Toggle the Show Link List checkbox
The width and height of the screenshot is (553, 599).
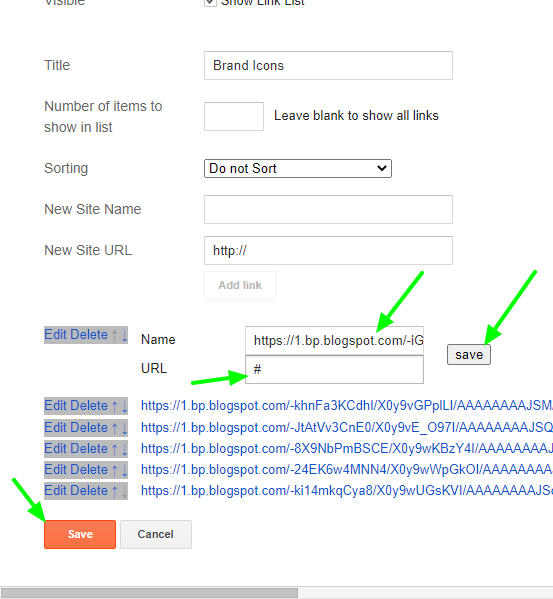(x=210, y=2)
